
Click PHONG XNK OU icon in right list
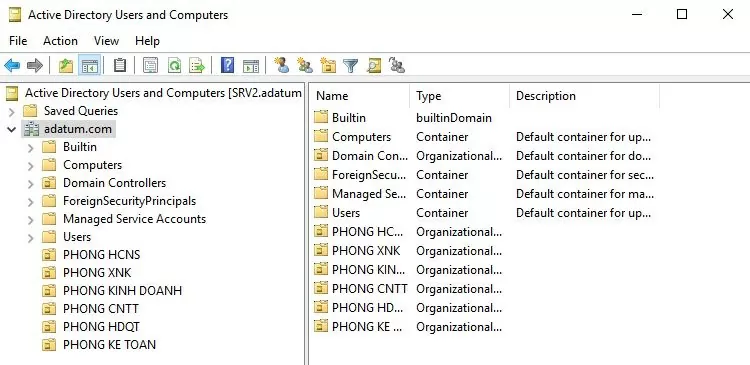pyautogui.click(x=321, y=250)
